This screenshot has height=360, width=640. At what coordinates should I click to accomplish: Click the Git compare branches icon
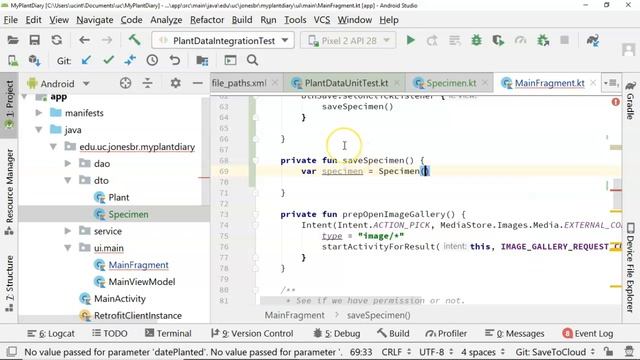130,60
